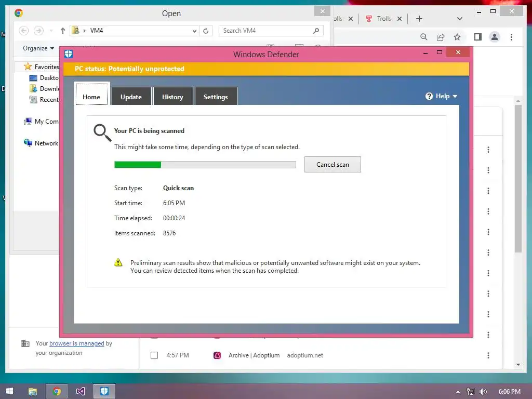Click the scan progress bar
532x399 pixels.
tap(205, 165)
